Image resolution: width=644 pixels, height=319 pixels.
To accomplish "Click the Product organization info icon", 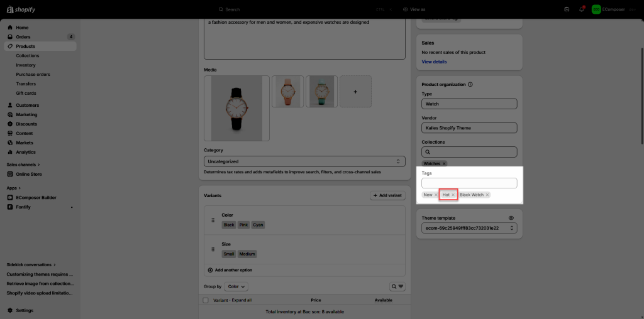I will pos(470,84).
